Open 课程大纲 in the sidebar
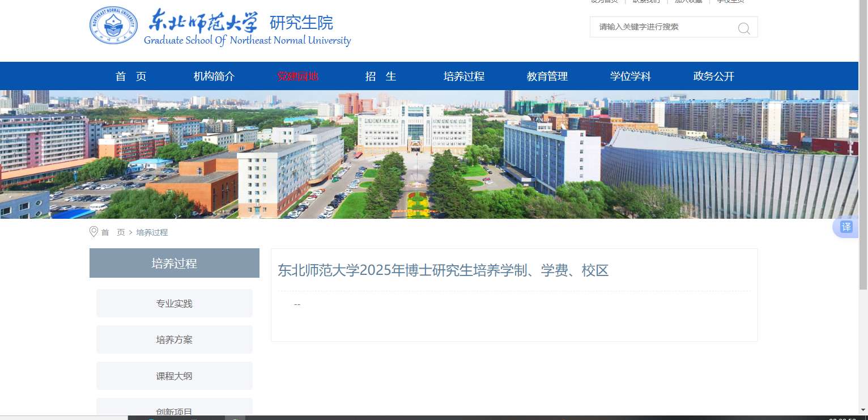The height and width of the screenshot is (420, 868). coord(175,376)
